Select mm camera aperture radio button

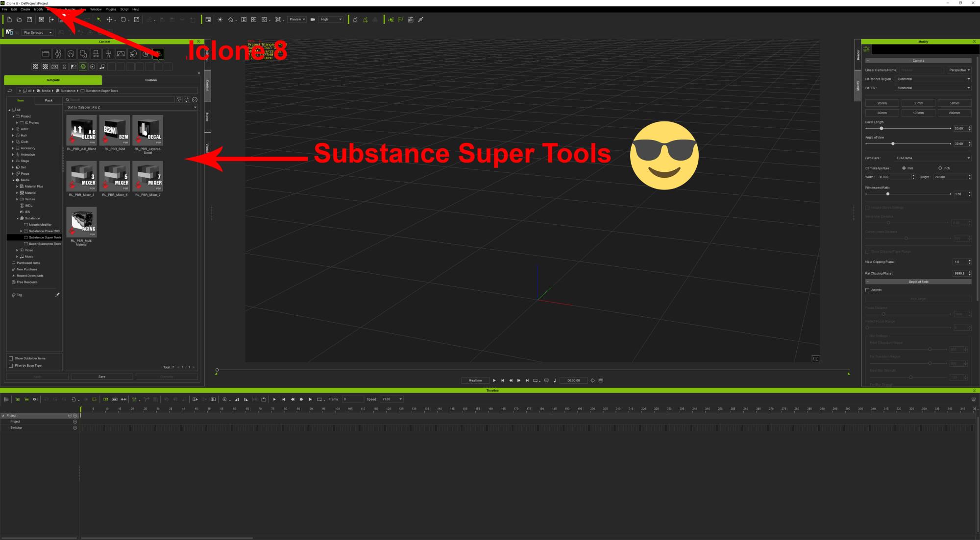tap(904, 168)
